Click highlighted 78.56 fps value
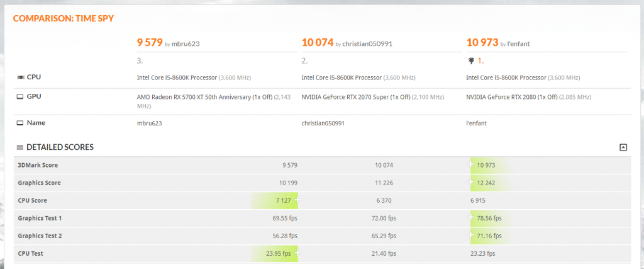Viewport: 644px width, 269px height. pyautogui.click(x=489, y=218)
